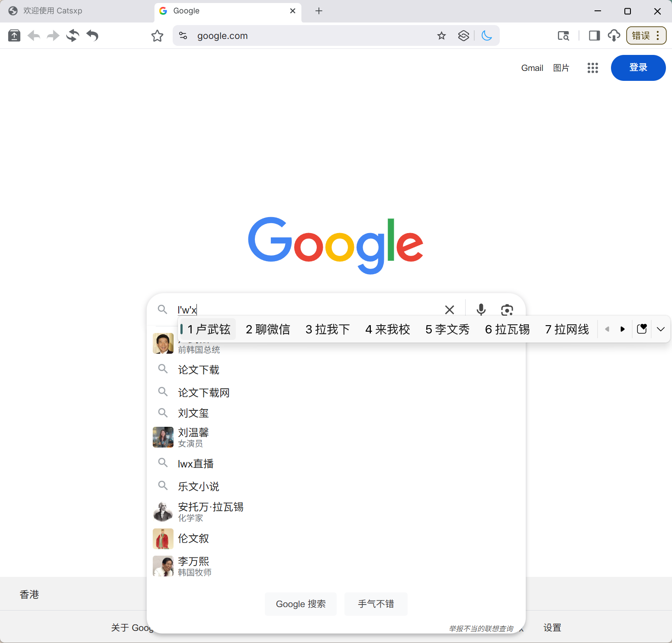Clear the search box with the X
This screenshot has width=672, height=643.
point(450,310)
